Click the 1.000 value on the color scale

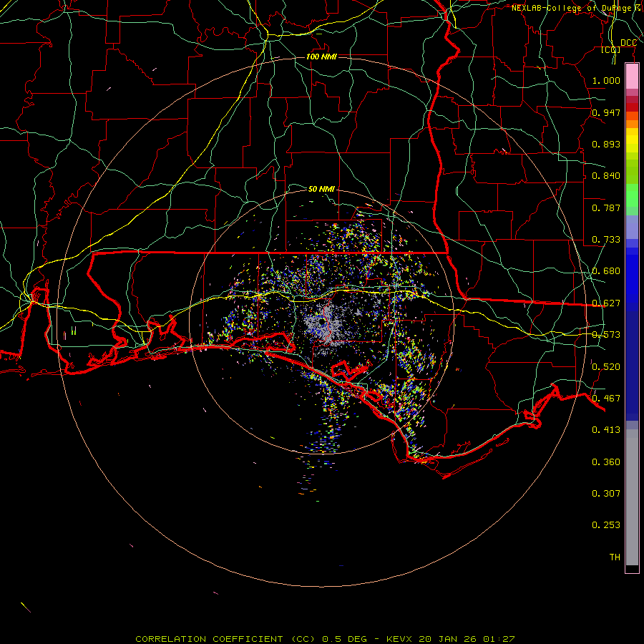tap(606, 80)
